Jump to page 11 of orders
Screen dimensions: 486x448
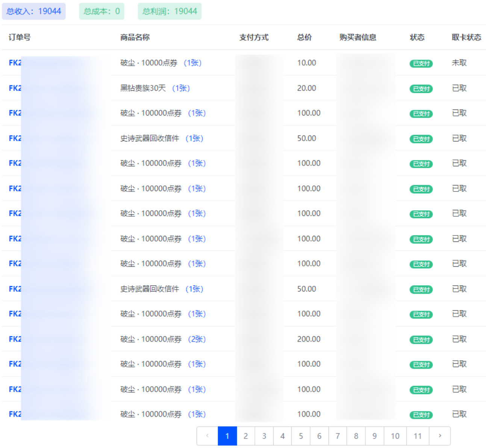(417, 436)
